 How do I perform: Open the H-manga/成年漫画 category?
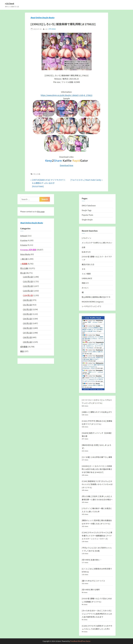28,250
